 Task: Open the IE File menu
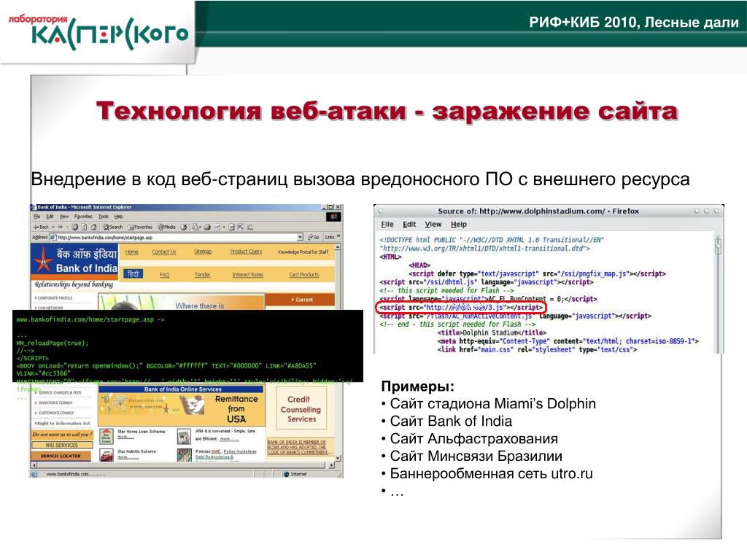[36, 216]
